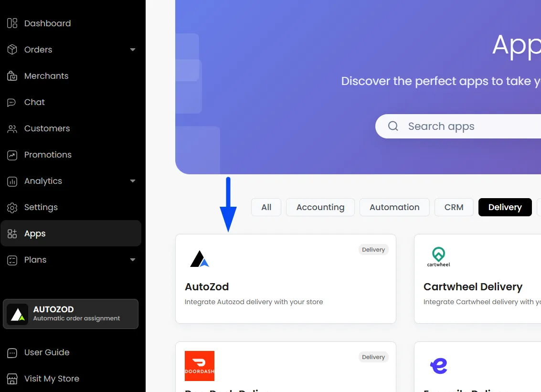This screenshot has height=392, width=541.
Task: Click the AutoZod app card logo
Action: pos(200,259)
